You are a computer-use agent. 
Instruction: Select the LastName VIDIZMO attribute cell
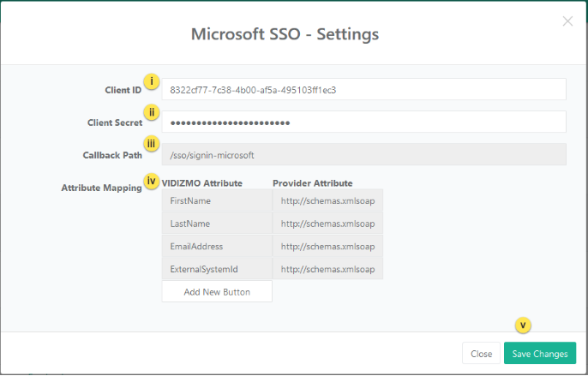[217, 224]
